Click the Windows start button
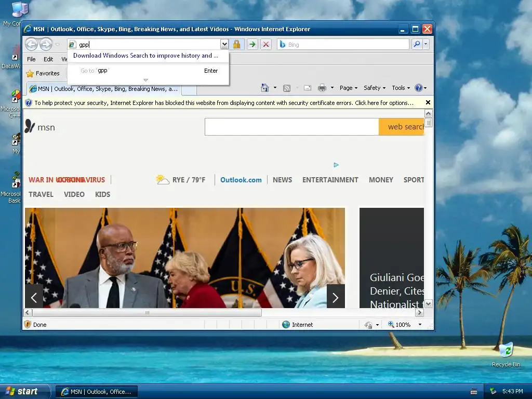 pos(25,391)
